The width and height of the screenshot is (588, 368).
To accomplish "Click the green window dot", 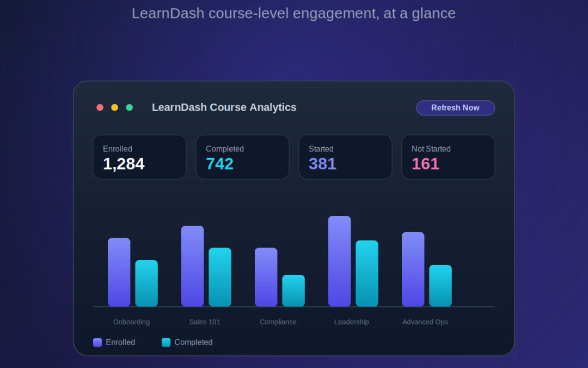I will tap(130, 107).
